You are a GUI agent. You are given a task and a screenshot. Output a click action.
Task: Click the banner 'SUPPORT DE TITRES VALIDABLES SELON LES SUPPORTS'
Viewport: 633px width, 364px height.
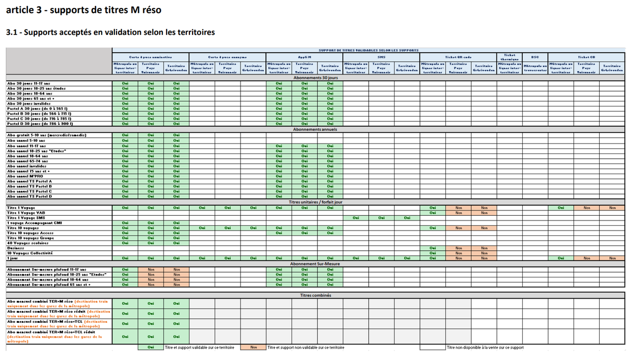click(369, 50)
